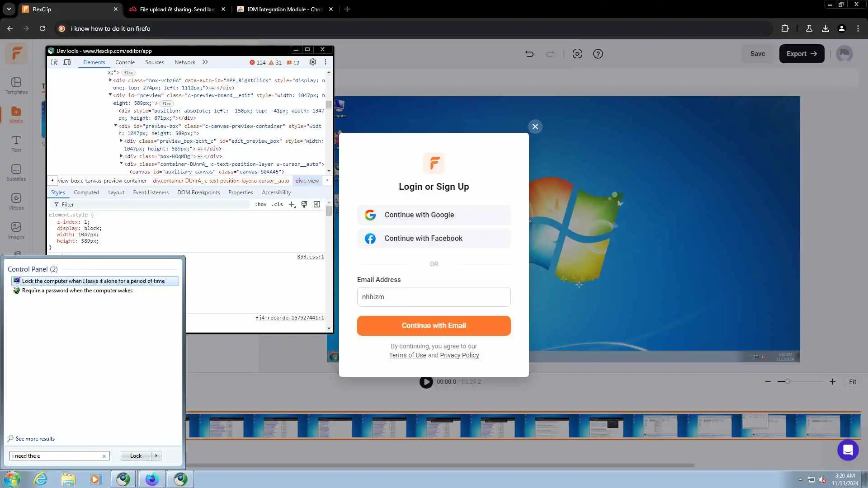Open the Privacy Policy link

point(459,355)
